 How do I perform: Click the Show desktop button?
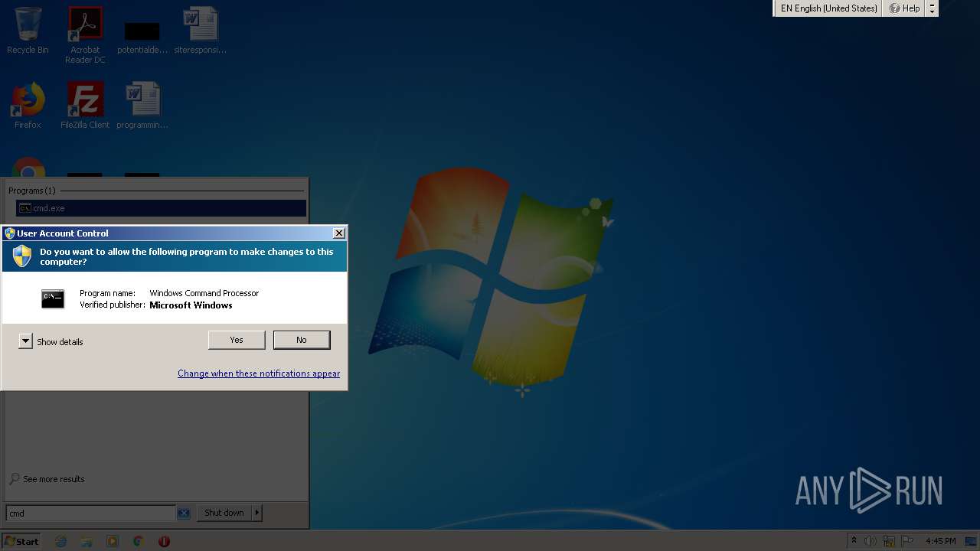pyautogui.click(x=972, y=541)
